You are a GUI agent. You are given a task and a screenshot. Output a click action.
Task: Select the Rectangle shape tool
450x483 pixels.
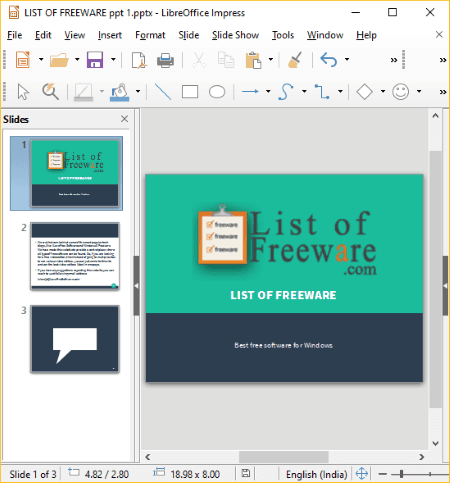[x=190, y=92]
